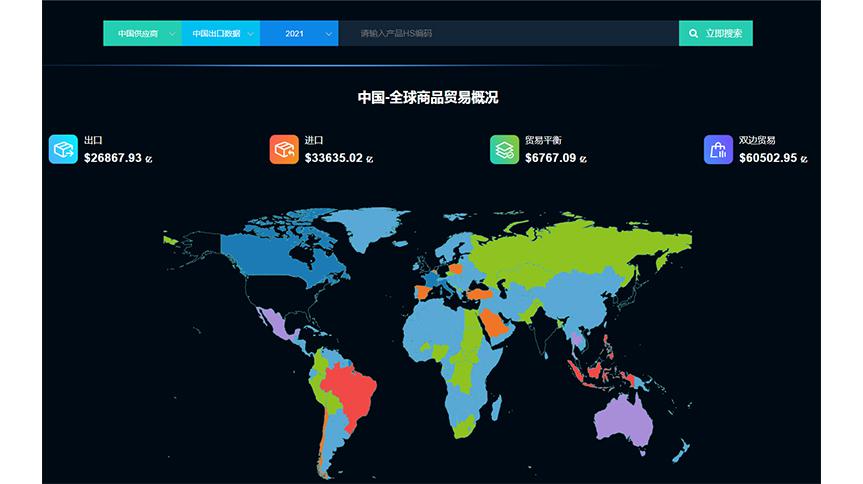Select the bilateral trade value $60502.95

(x=768, y=158)
